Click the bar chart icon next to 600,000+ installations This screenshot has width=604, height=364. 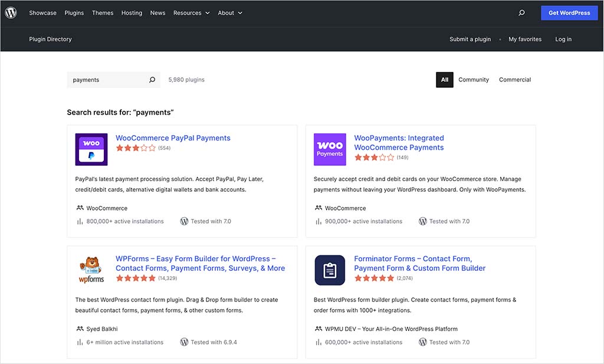318,342
